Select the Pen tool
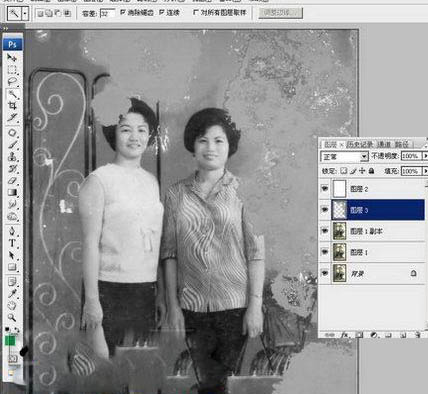 12,231
